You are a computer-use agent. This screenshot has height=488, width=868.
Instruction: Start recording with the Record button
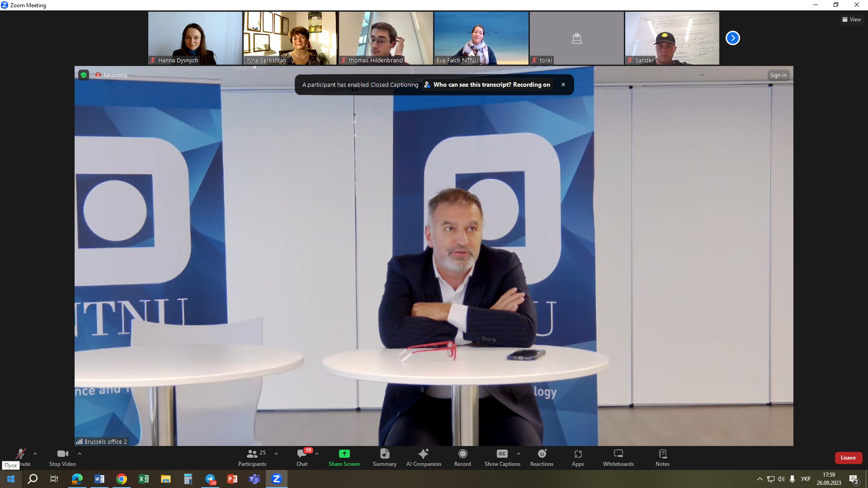click(x=462, y=457)
